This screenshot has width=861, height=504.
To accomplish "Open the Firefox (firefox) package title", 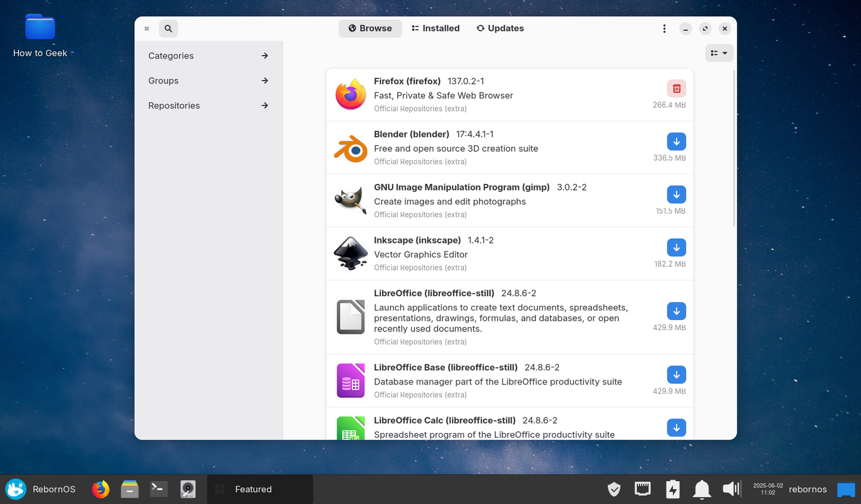I will (407, 81).
